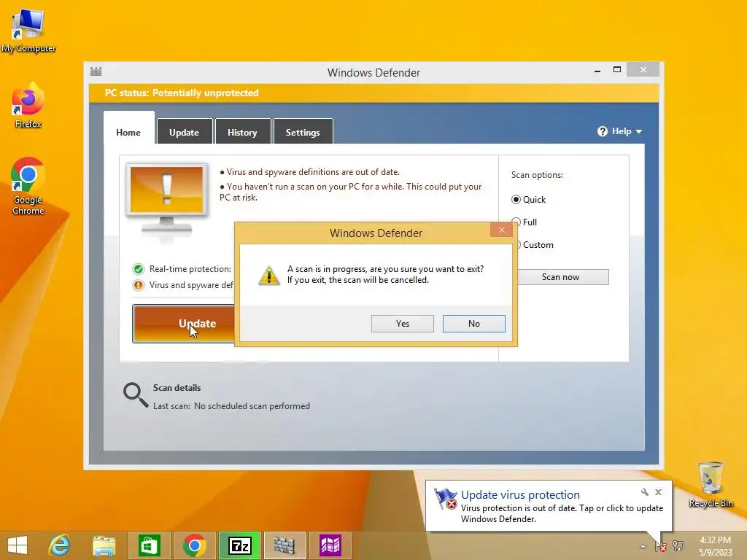Switch to the Update tab

(185, 131)
